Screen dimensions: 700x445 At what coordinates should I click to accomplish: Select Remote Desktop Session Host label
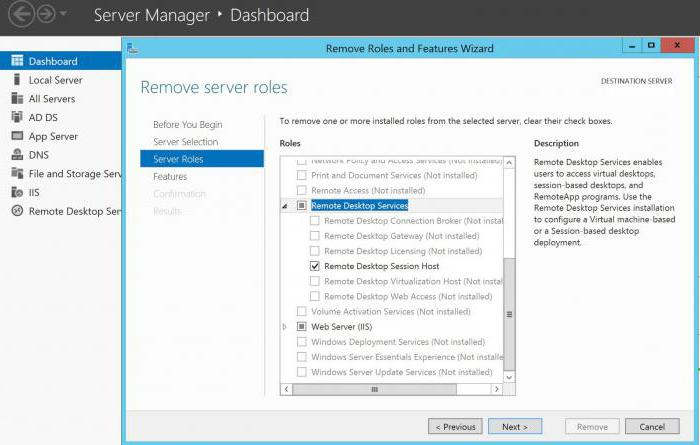[x=382, y=266]
